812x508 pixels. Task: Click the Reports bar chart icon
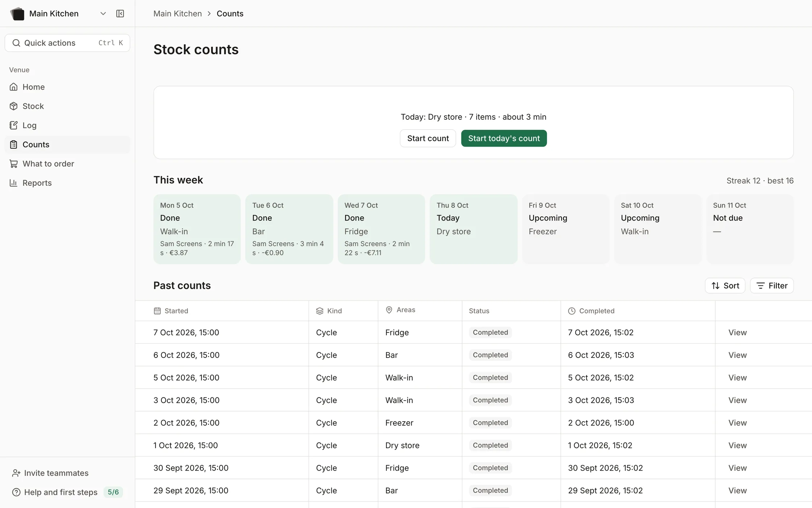click(13, 183)
